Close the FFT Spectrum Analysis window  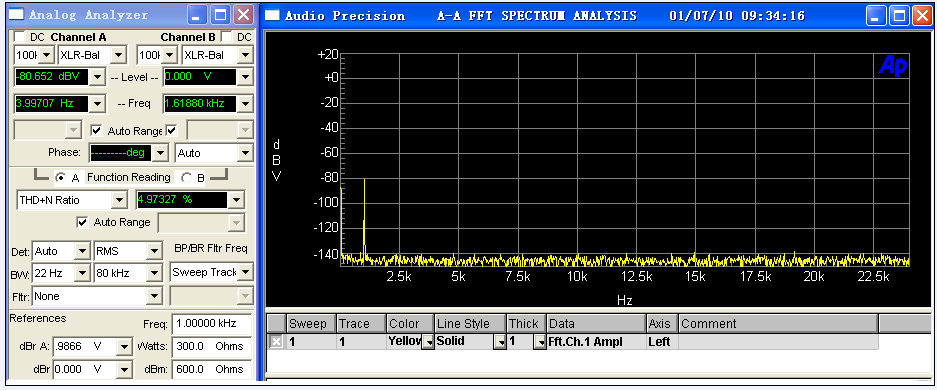coord(921,16)
